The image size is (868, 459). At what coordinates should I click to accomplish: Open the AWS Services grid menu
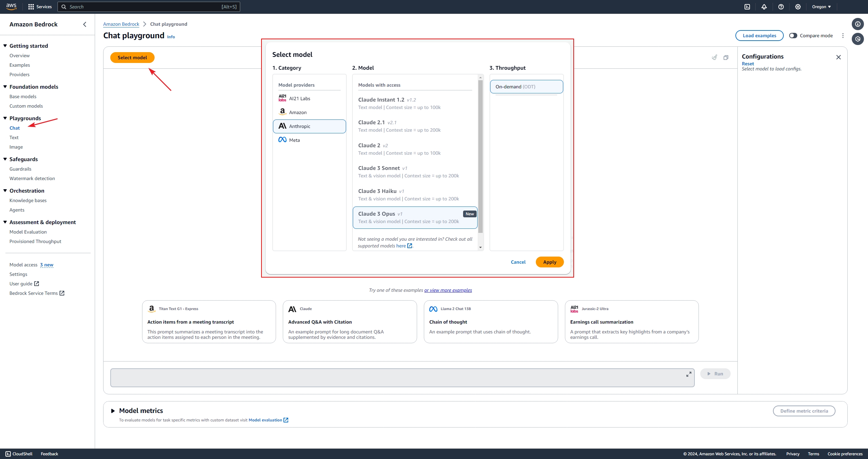click(31, 7)
